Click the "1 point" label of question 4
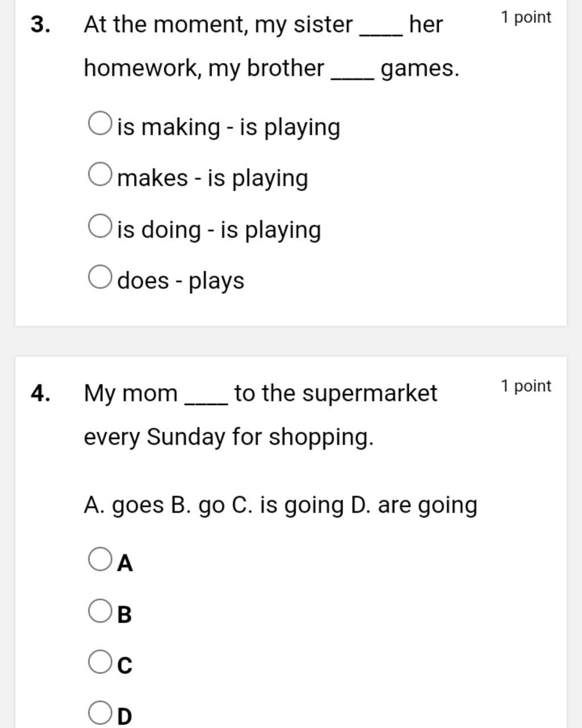The width and height of the screenshot is (582, 728). tap(526, 386)
